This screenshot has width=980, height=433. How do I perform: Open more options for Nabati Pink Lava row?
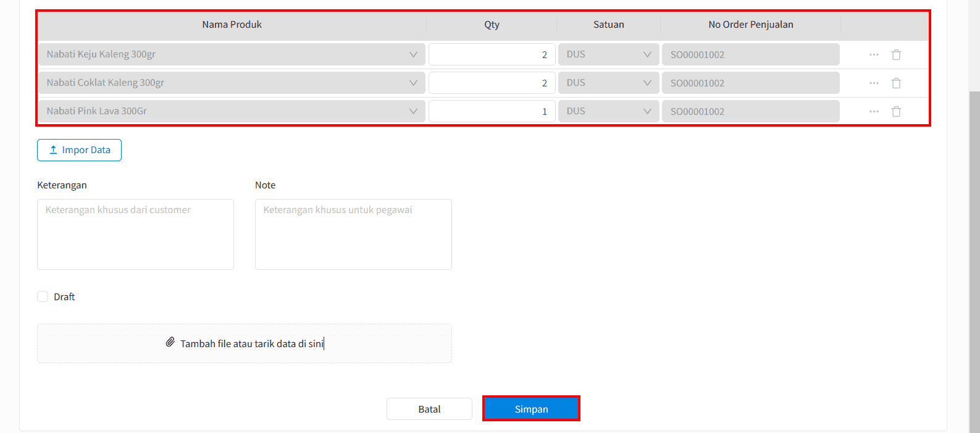tap(874, 111)
